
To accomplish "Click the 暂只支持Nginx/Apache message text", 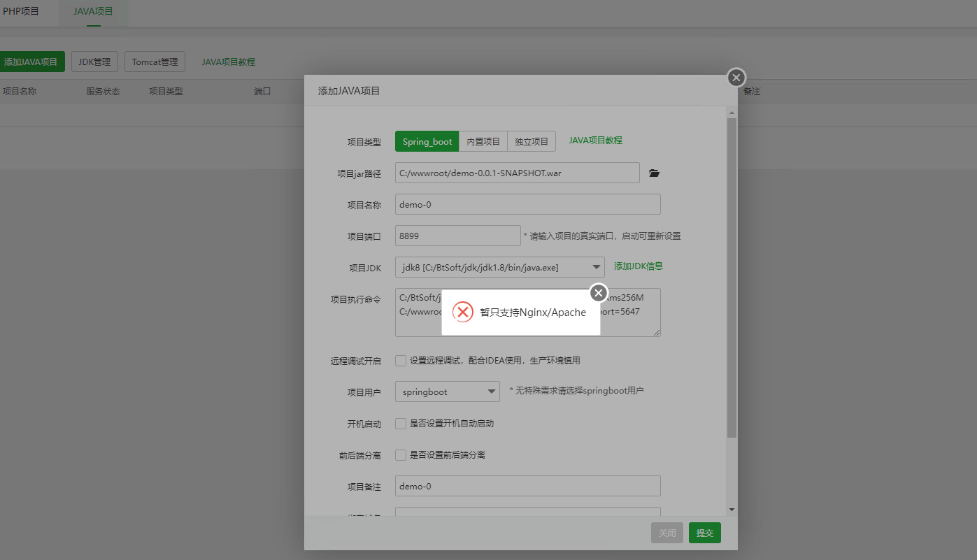I will [533, 312].
